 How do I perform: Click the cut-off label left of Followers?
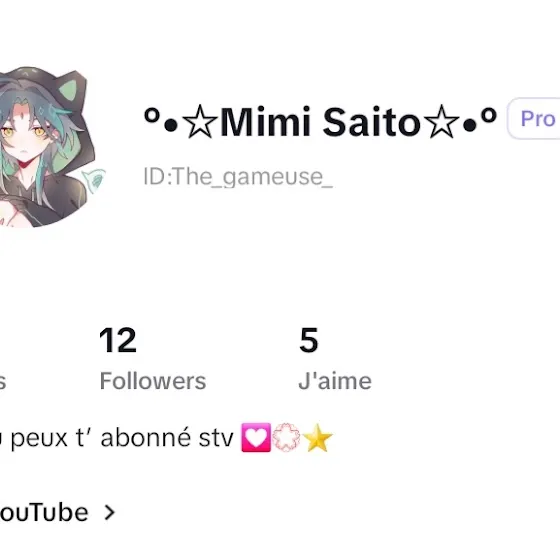(x=3, y=381)
